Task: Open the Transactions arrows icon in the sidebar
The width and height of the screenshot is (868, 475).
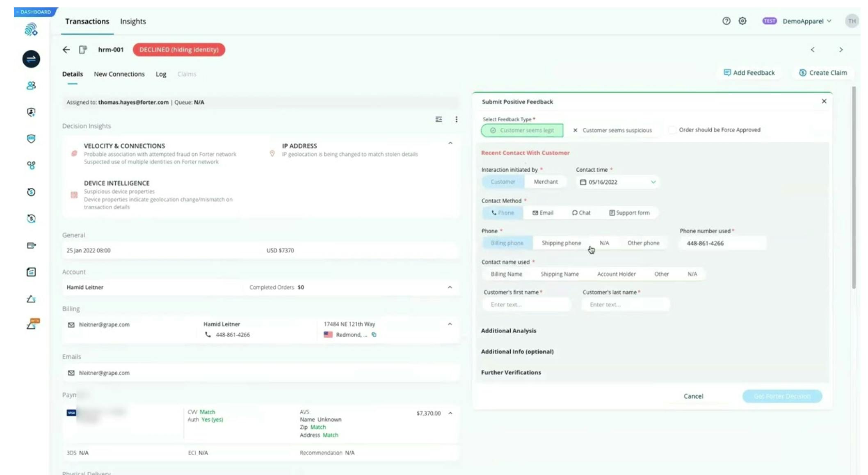Action: click(x=31, y=59)
